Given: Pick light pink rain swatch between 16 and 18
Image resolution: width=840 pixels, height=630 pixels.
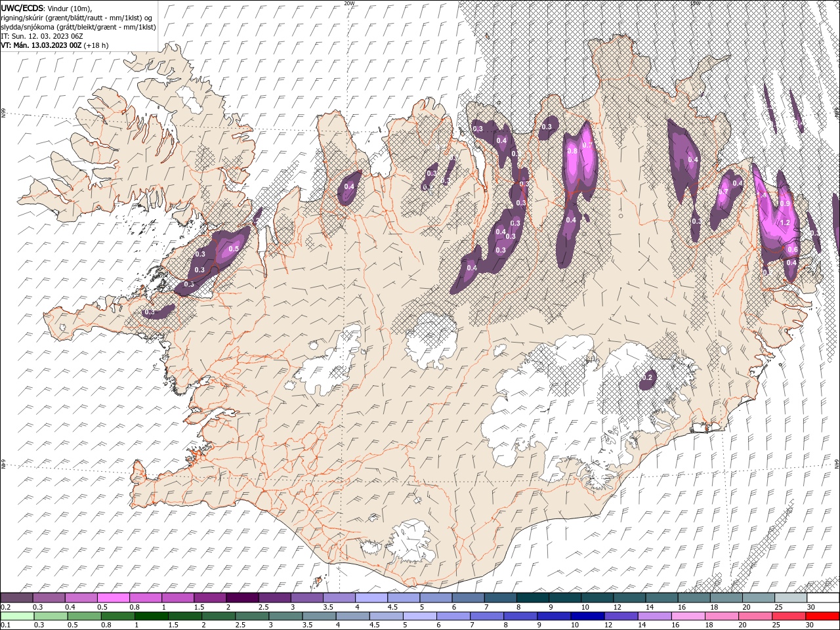Looking at the screenshot, I should [x=688, y=616].
